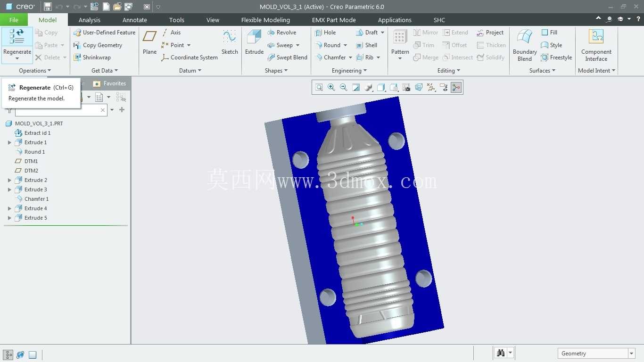Toggle spin center display in graphics toolbar
The width and height of the screenshot is (644, 362).
(x=456, y=87)
